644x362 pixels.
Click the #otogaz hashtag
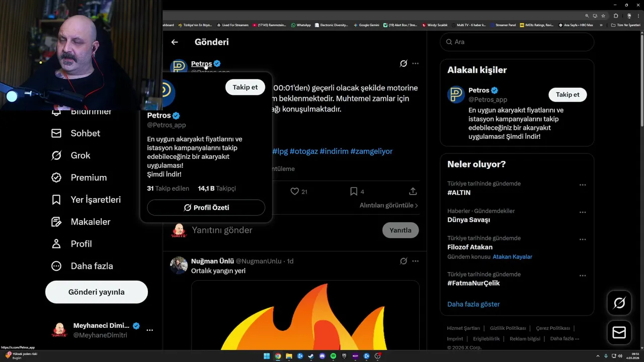304,151
